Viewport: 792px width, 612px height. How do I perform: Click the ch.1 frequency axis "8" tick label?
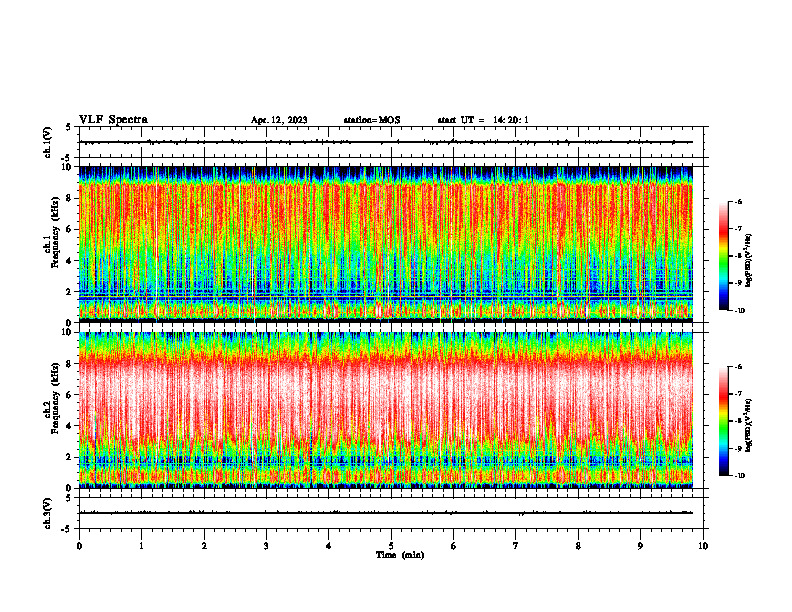70,198
